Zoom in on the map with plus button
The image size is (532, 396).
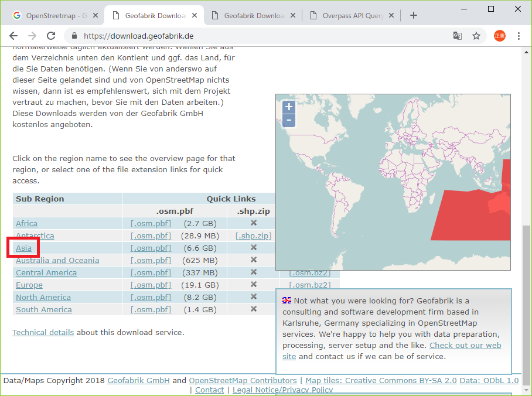289,107
